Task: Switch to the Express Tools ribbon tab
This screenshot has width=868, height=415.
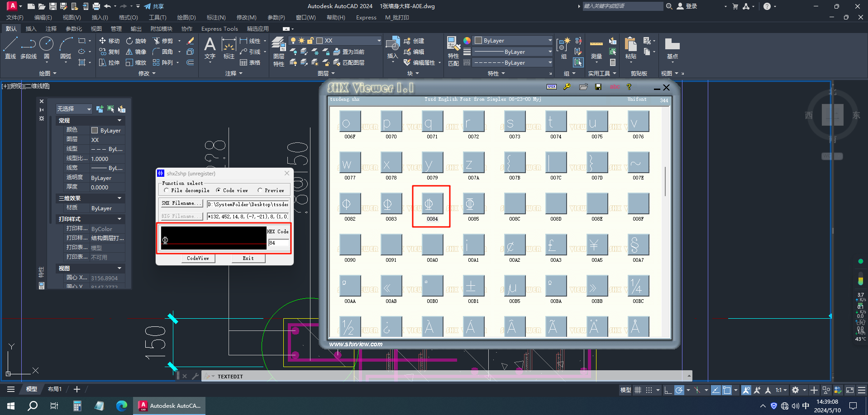Action: [219, 29]
